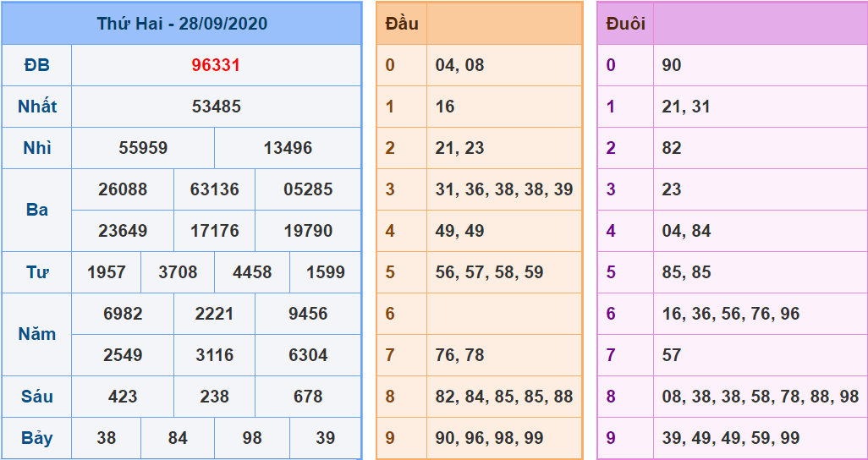Select the special prize number 96331

(216, 65)
